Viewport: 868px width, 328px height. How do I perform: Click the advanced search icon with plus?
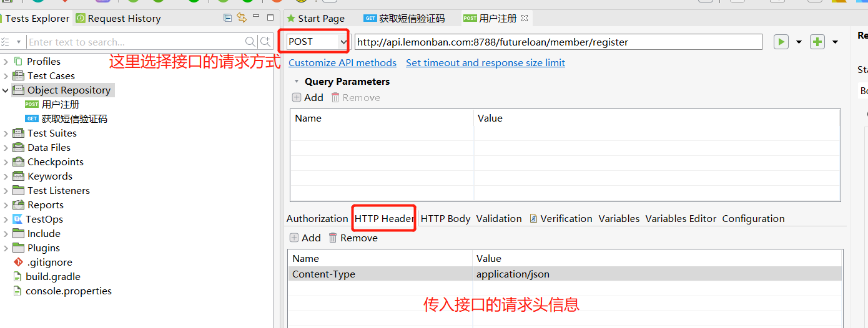pyautogui.click(x=265, y=42)
